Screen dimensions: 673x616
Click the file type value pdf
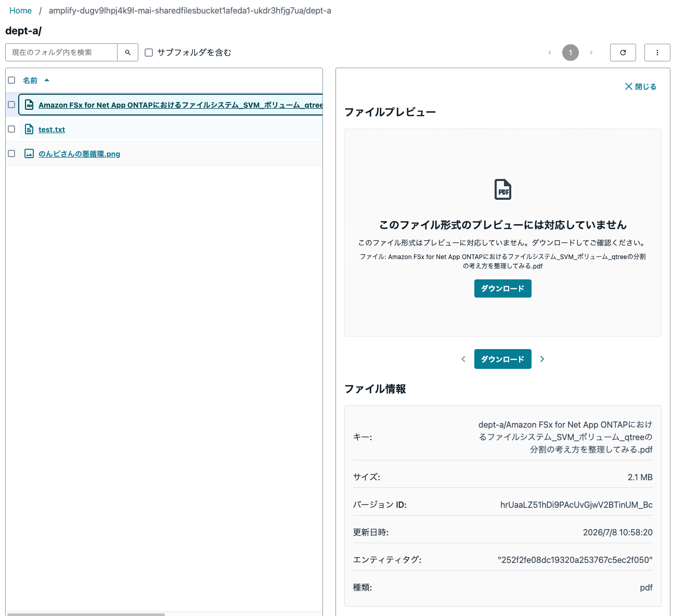tap(646, 587)
